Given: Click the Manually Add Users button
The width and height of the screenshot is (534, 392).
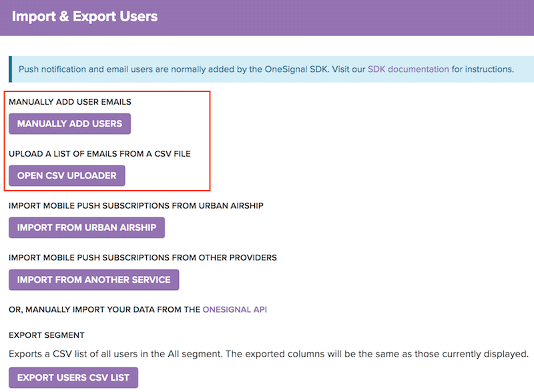Looking at the screenshot, I should click(69, 124).
